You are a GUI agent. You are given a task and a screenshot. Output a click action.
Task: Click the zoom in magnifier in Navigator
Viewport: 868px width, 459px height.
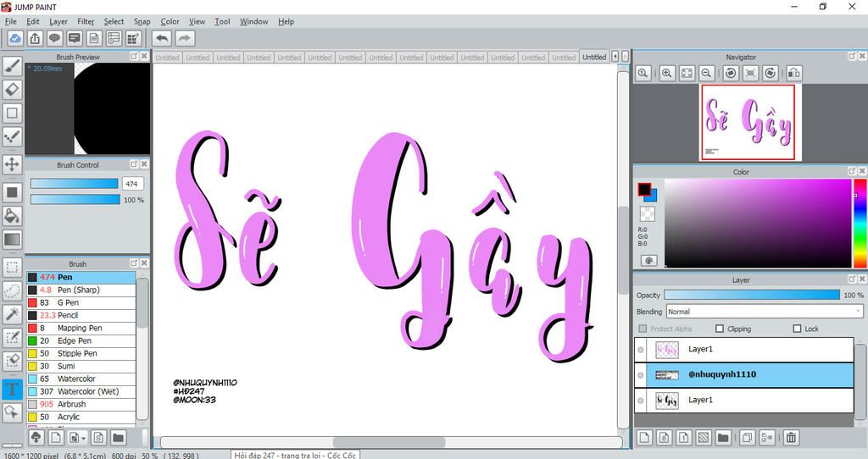[x=667, y=73]
